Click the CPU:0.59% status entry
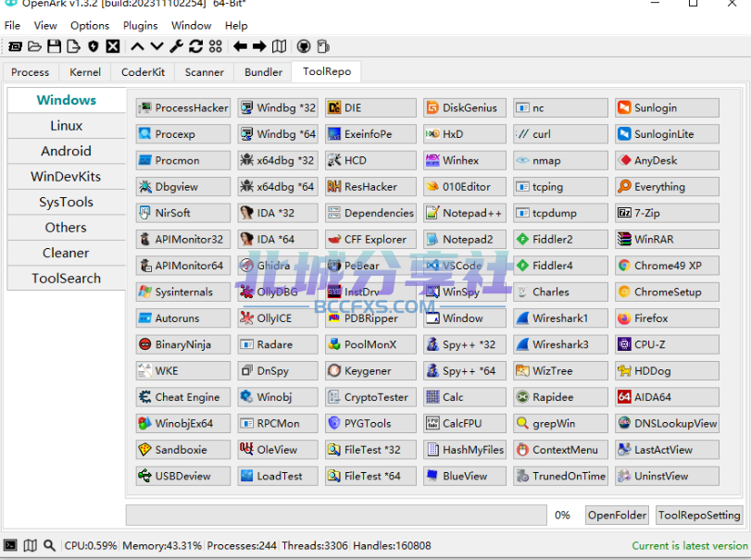Image resolution: width=751 pixels, height=560 pixels. 91,545
